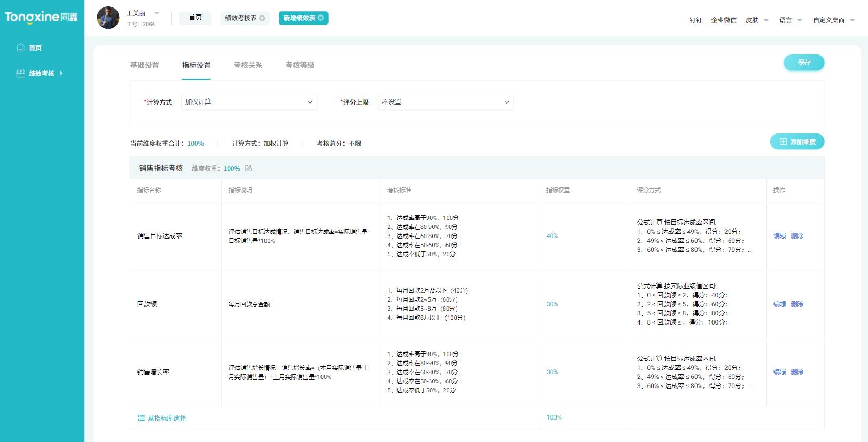Close the 新增绩效表 tab using its x icon
The width and height of the screenshot is (868, 442).
(320, 18)
